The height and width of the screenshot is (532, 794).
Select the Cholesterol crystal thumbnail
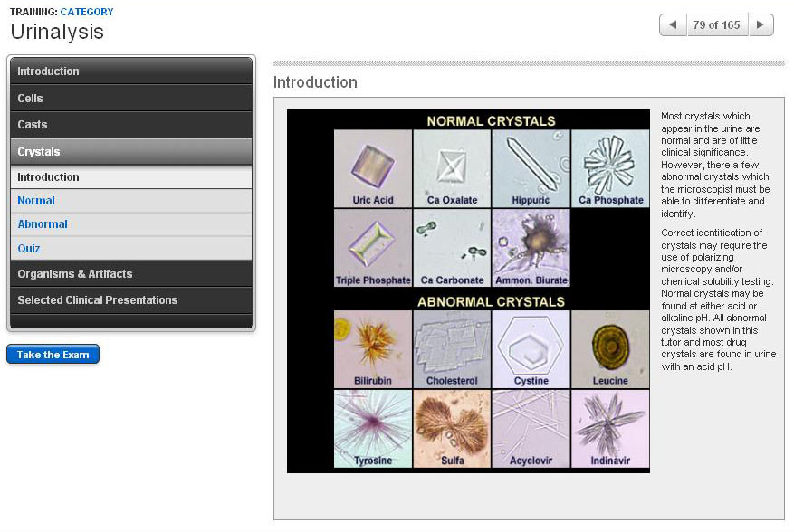452,344
